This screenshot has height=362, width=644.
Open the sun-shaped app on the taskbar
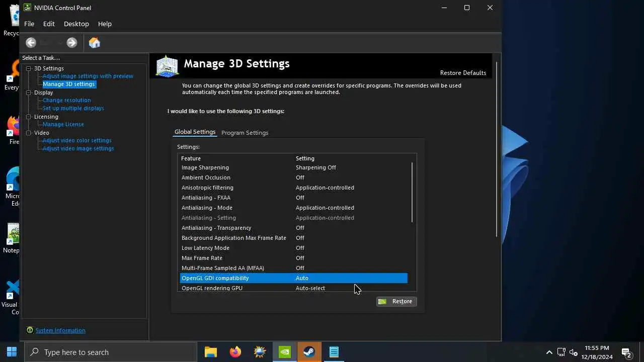260,352
